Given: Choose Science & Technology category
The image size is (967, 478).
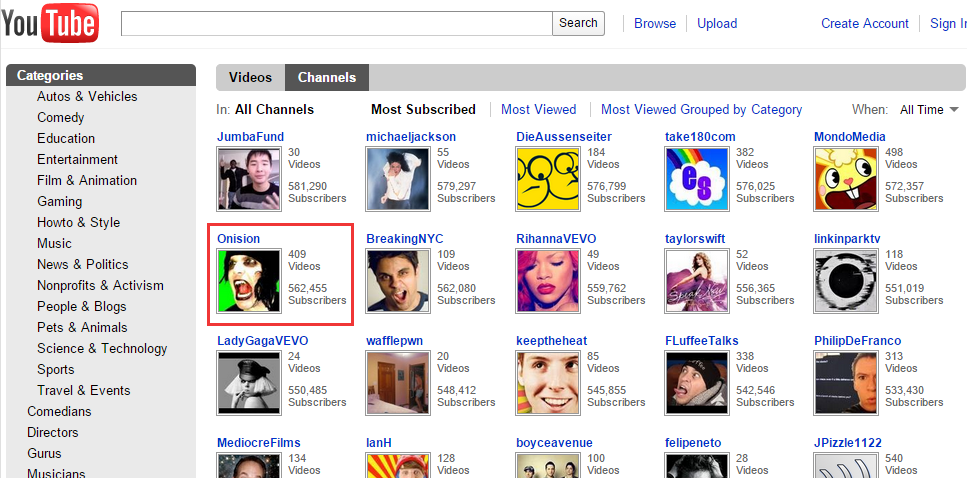Looking at the screenshot, I should coord(102,348).
